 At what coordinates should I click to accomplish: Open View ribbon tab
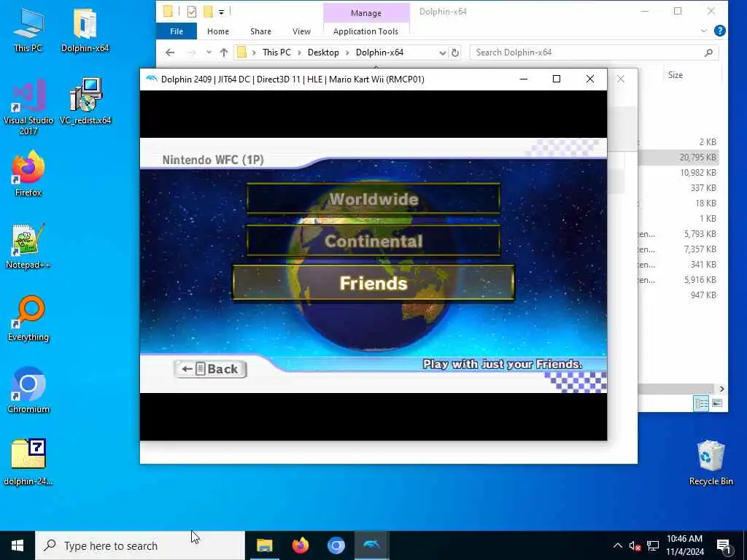point(301,31)
